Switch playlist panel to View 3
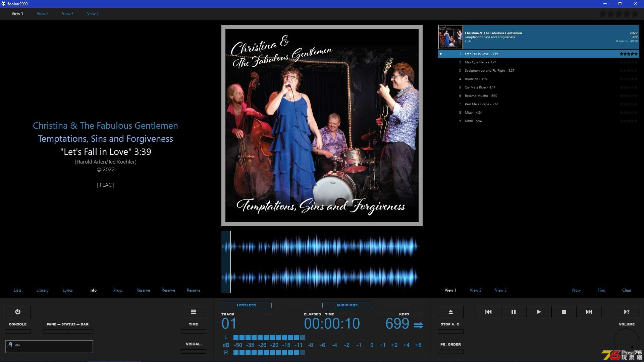Viewport: 644px width, 362px height. point(501,290)
